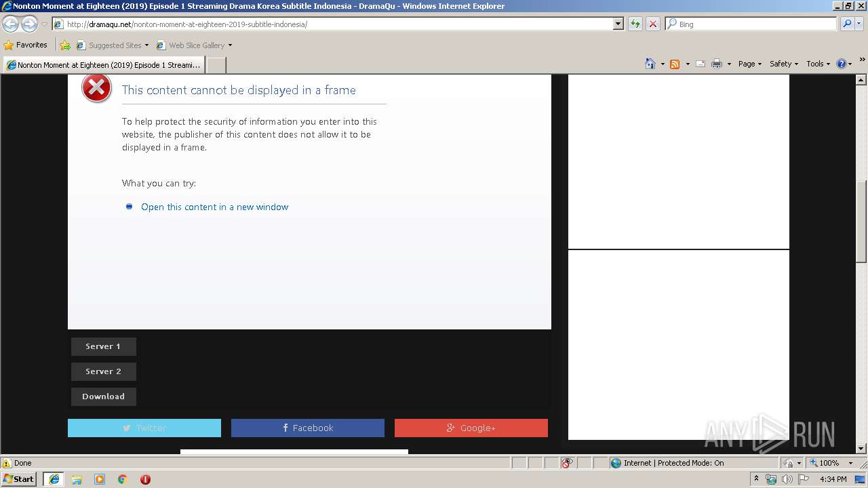Open the Page menu
Image resolution: width=868 pixels, height=488 pixels.
coord(749,64)
